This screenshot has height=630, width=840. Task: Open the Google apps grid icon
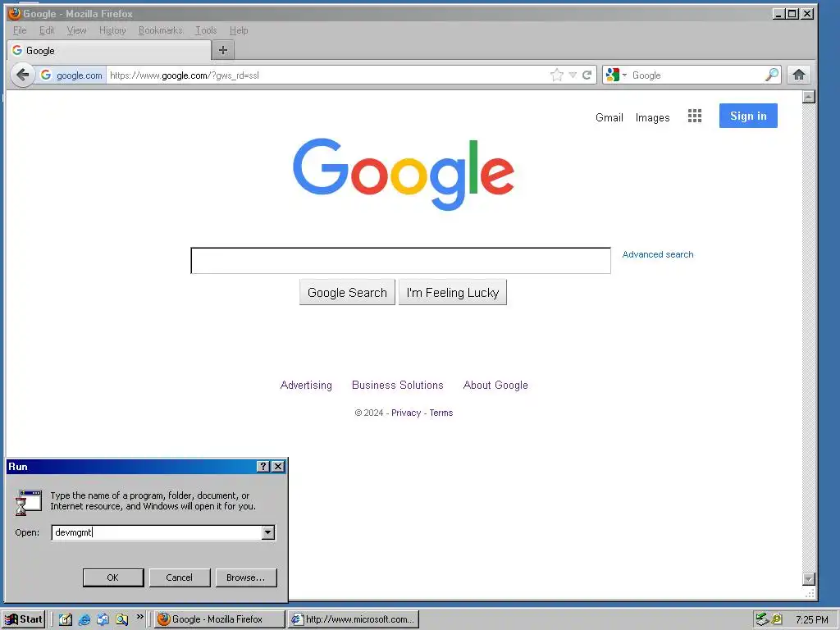coord(694,116)
